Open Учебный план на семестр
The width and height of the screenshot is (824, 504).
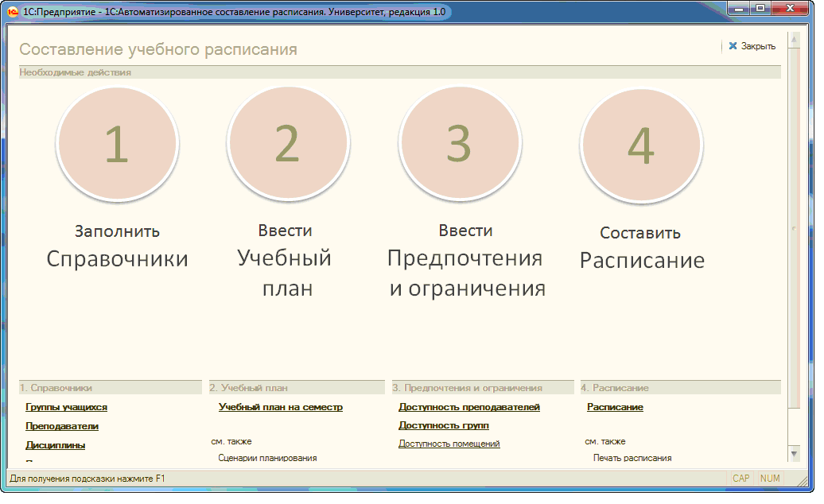tap(281, 407)
